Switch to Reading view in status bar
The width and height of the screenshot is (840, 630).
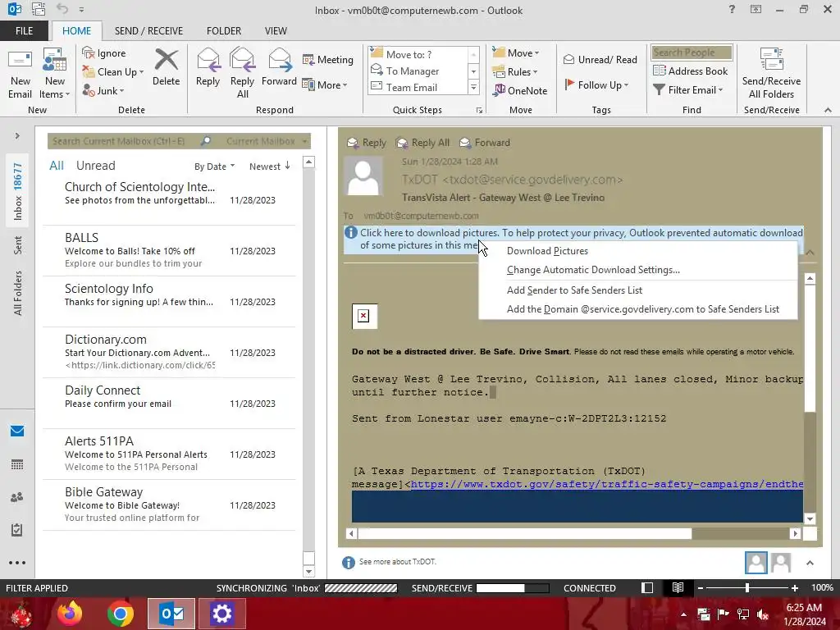coord(678,587)
